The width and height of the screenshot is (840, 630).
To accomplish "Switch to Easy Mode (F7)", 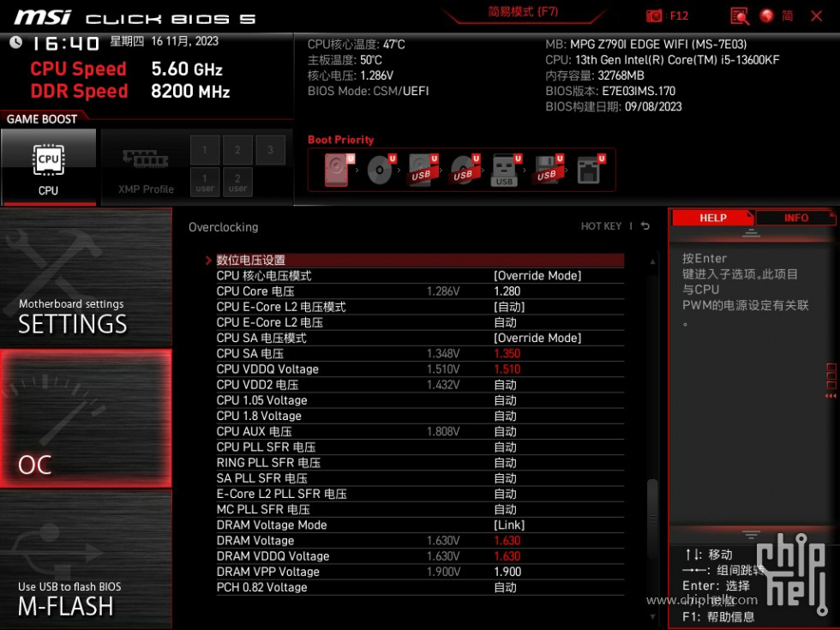I will coord(523,12).
